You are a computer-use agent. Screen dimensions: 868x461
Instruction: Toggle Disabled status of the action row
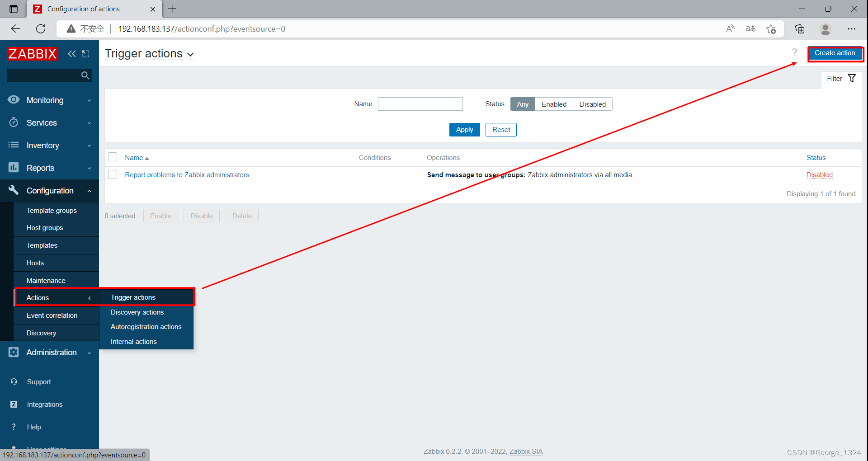(x=819, y=175)
